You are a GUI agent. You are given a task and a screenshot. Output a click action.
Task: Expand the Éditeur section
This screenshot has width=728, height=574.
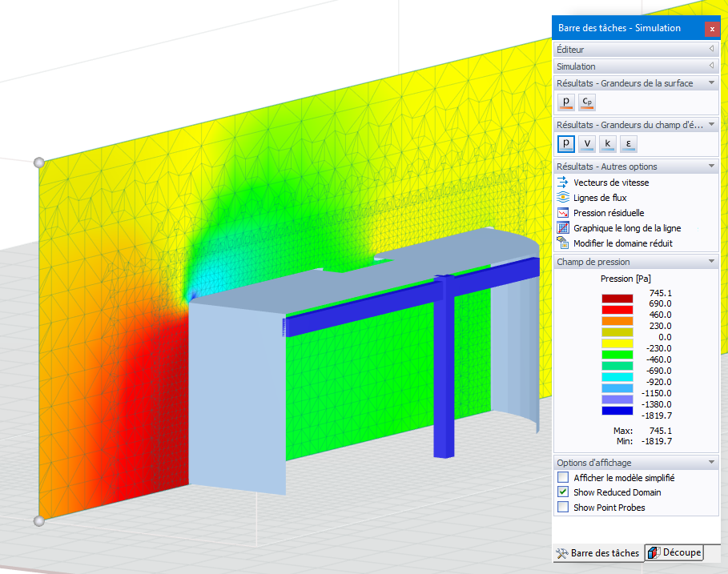[x=636, y=49]
